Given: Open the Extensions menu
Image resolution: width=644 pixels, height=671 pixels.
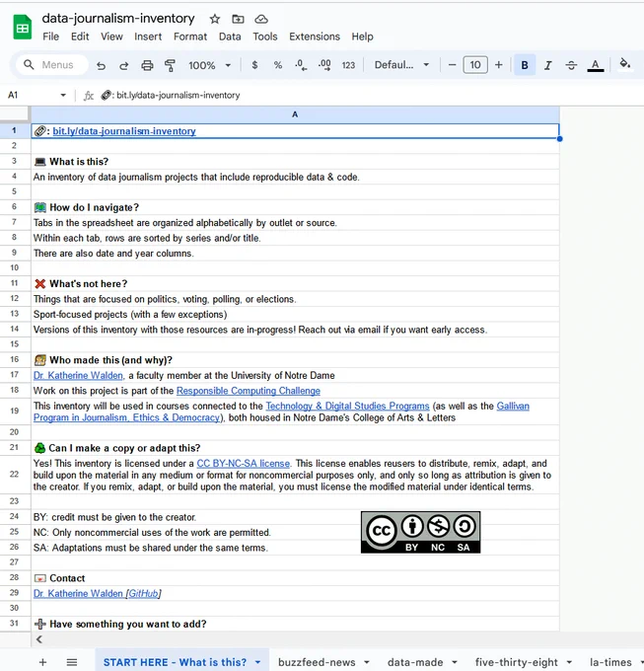Looking at the screenshot, I should click(x=315, y=37).
